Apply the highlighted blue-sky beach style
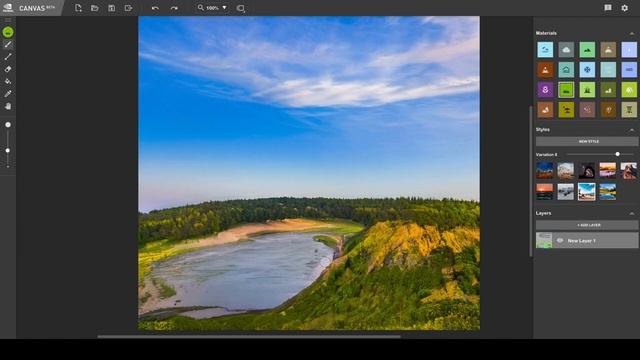640x360 pixels. click(x=587, y=191)
